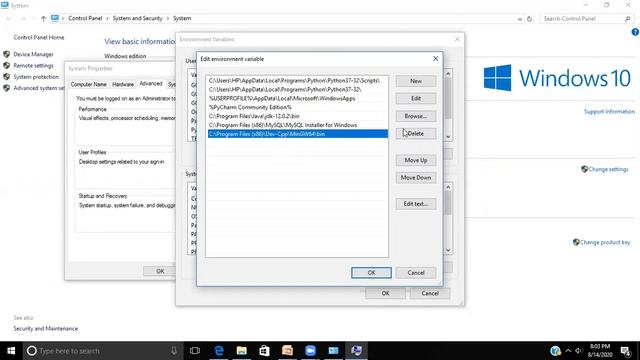Screen dimensions: 640x360
Task: Select the Java jdk-12.0.2\bin path entry
Action: 298,116
